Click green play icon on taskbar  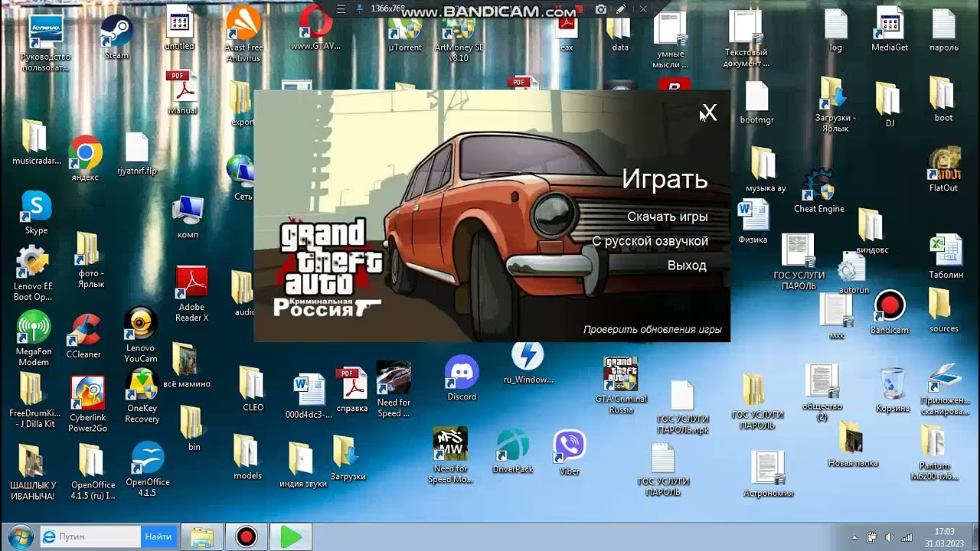291,536
